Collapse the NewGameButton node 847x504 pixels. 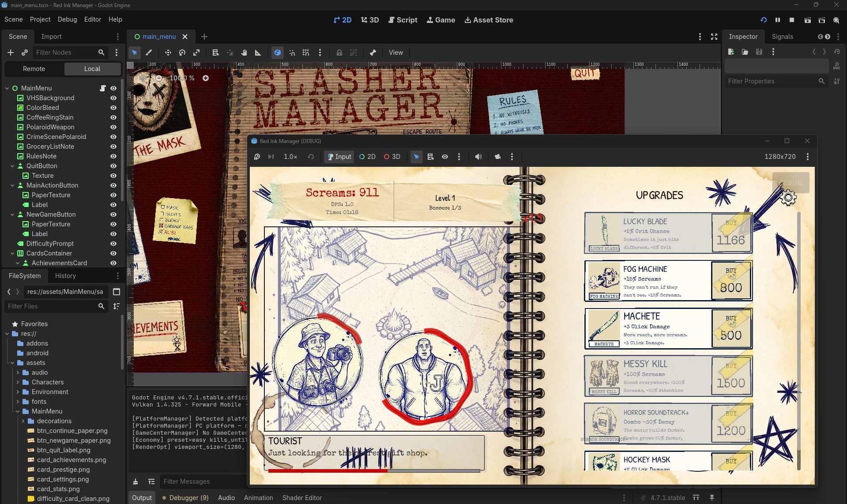pos(12,214)
